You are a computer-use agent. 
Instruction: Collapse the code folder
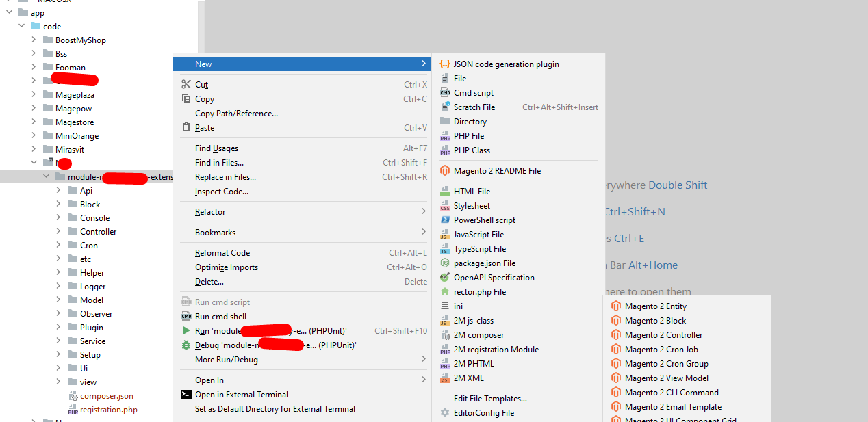point(21,26)
